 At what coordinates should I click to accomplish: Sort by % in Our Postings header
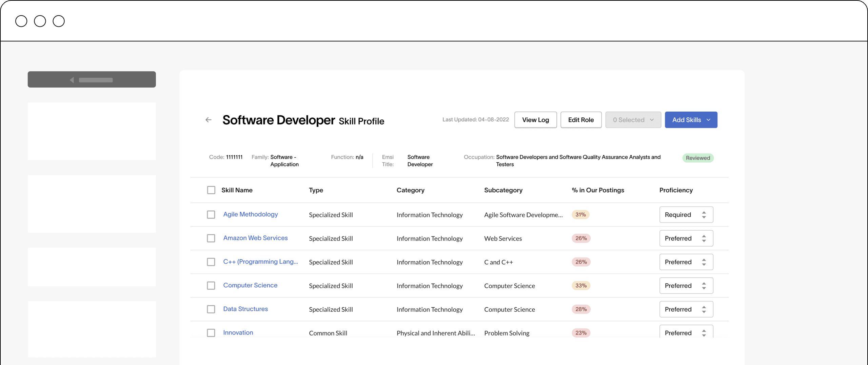597,190
